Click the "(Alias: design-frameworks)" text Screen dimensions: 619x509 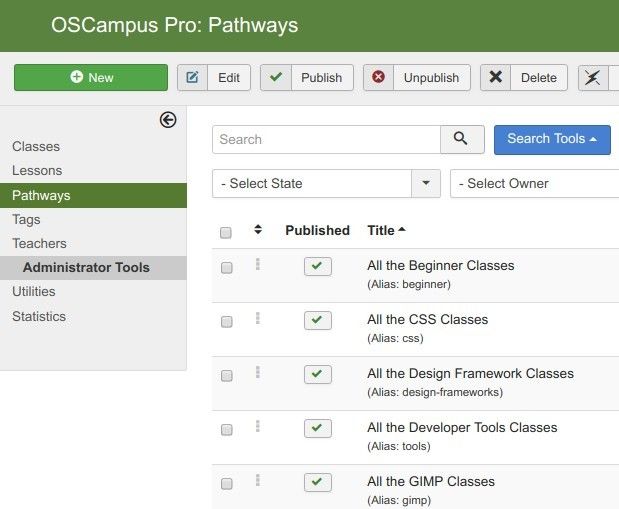(435, 393)
